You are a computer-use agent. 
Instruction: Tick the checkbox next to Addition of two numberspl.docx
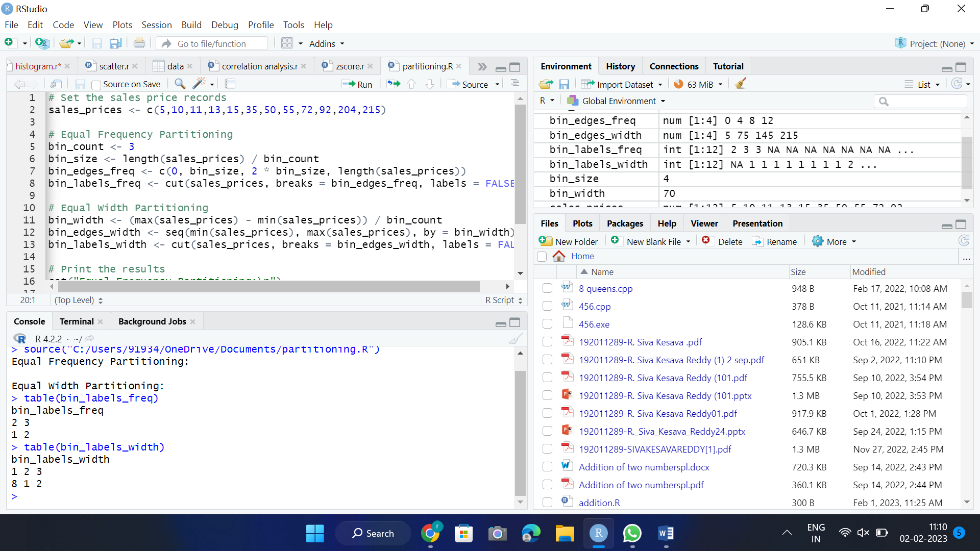click(x=547, y=467)
